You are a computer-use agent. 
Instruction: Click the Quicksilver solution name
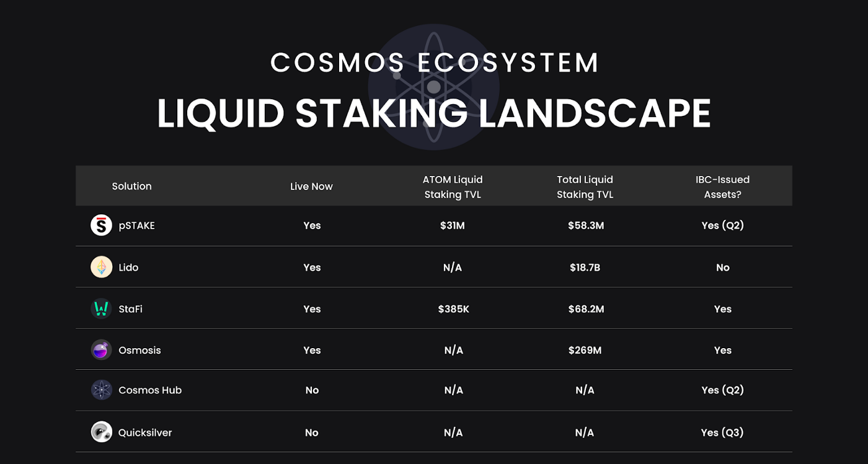click(145, 432)
